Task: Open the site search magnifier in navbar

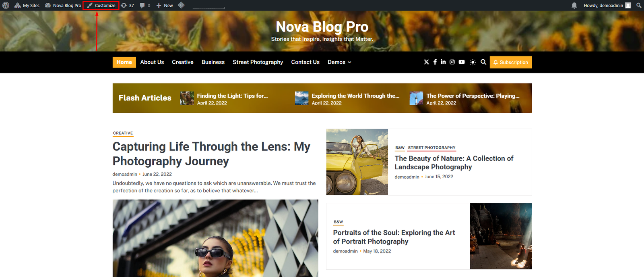Action: (483, 62)
